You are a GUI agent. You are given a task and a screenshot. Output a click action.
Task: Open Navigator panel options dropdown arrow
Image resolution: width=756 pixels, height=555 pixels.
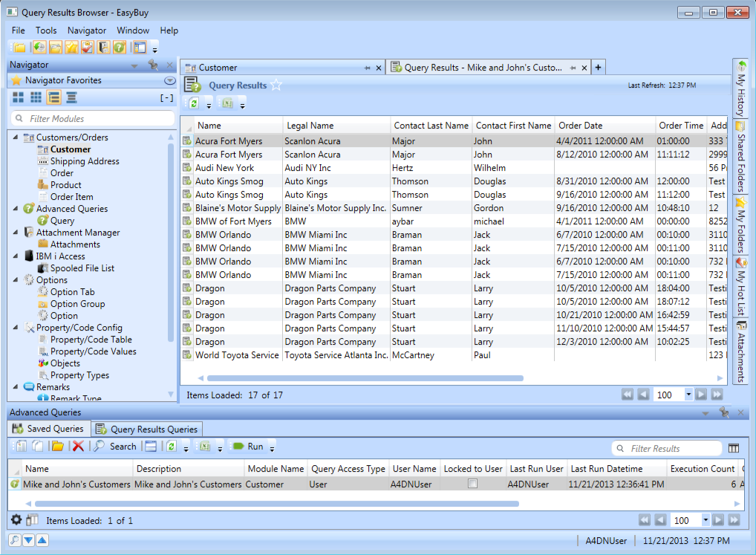[x=134, y=65]
